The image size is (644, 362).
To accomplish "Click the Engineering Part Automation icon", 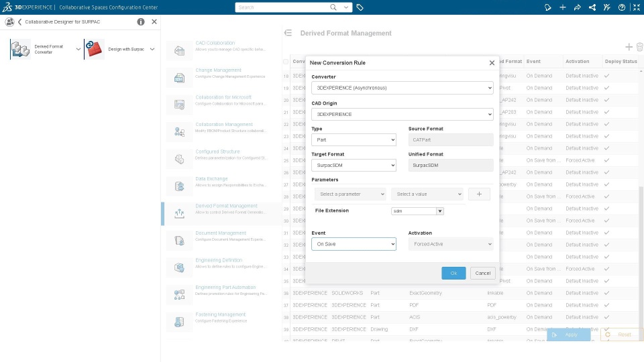I will point(180,295).
